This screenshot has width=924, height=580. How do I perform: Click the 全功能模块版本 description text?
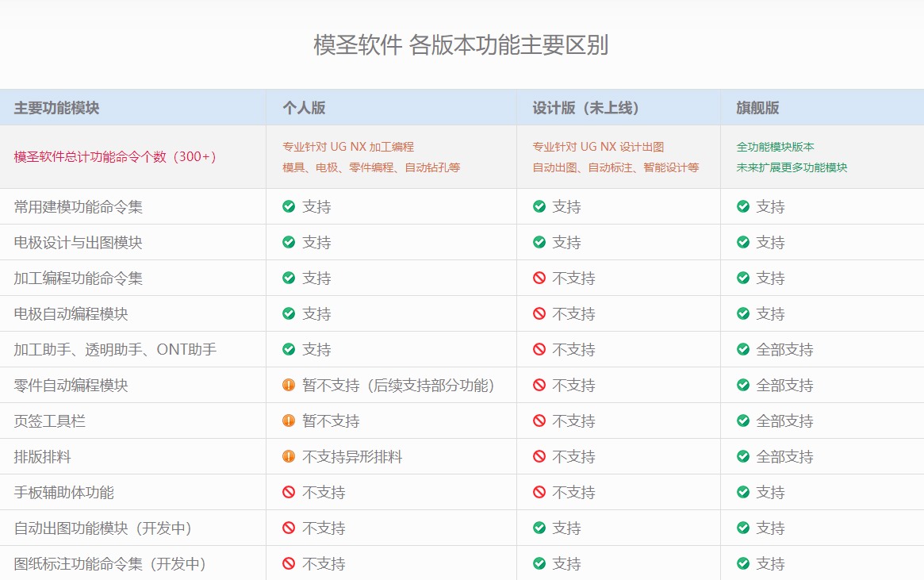775,147
